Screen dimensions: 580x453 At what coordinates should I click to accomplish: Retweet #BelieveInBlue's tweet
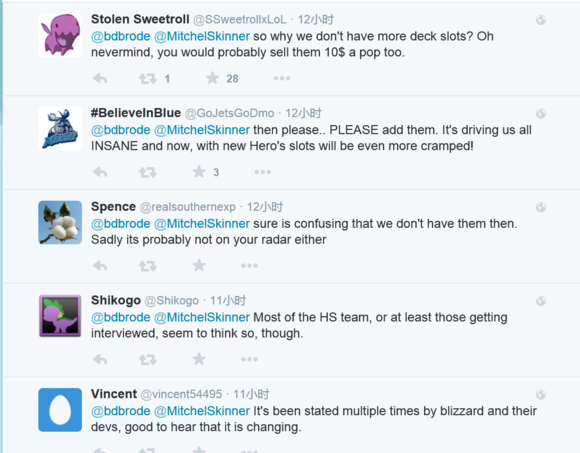coord(148,172)
